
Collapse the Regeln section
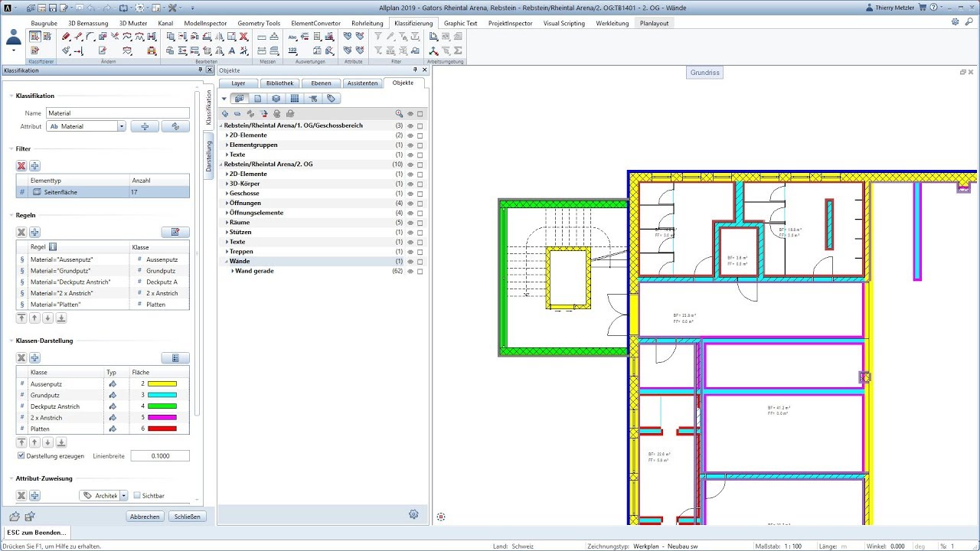(11, 216)
